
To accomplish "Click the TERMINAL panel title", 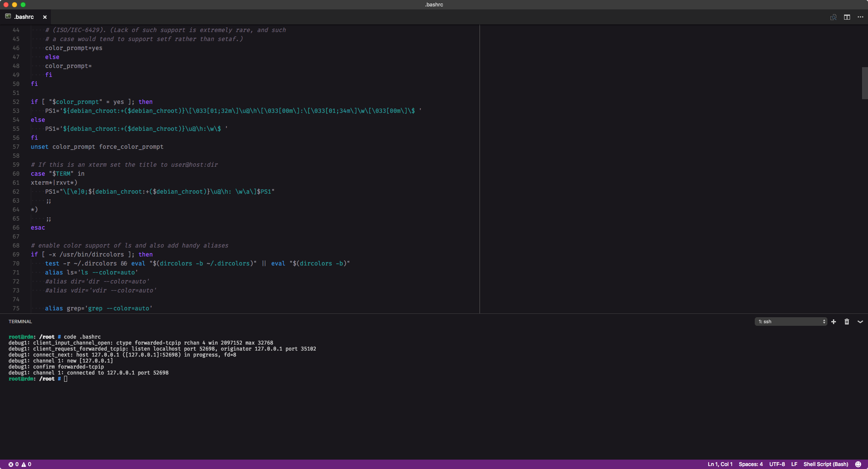I will (x=20, y=322).
